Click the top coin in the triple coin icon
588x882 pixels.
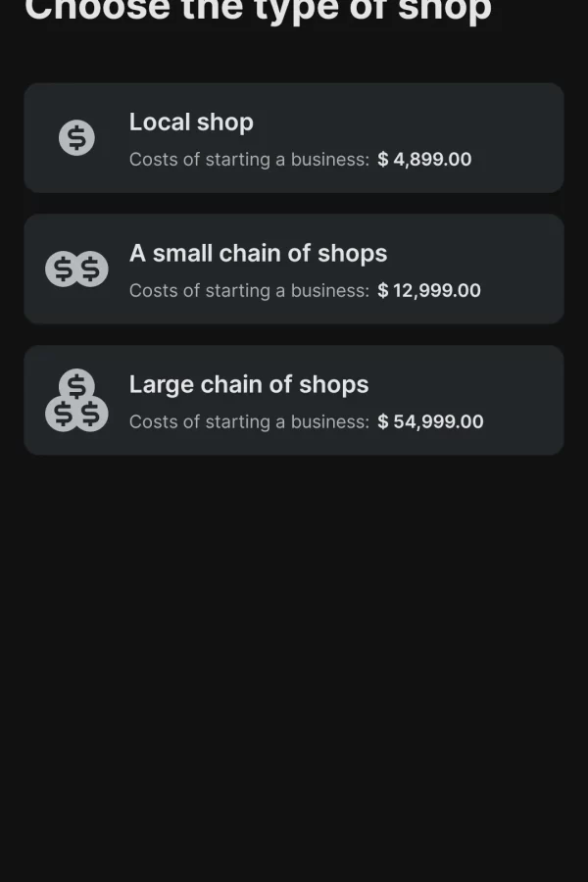click(76, 384)
